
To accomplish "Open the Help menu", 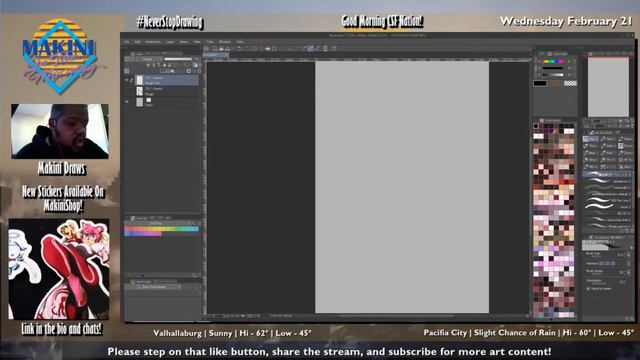I will [x=240, y=42].
